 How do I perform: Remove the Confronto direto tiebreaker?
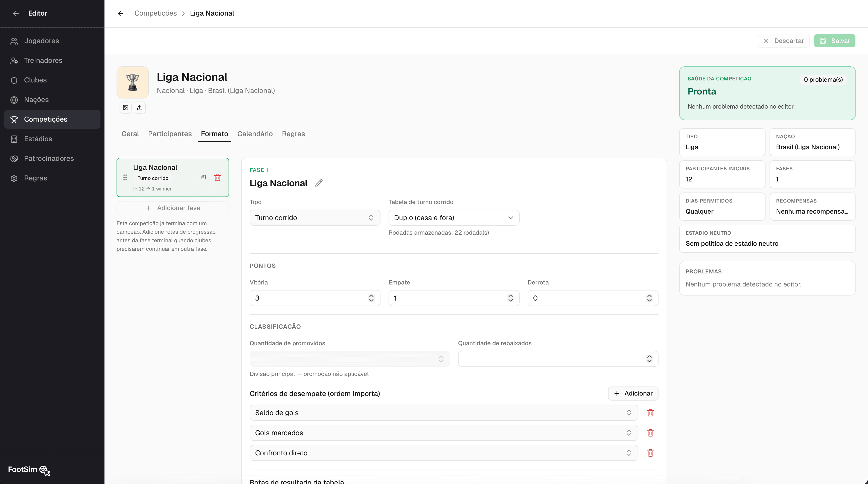pyautogui.click(x=650, y=453)
